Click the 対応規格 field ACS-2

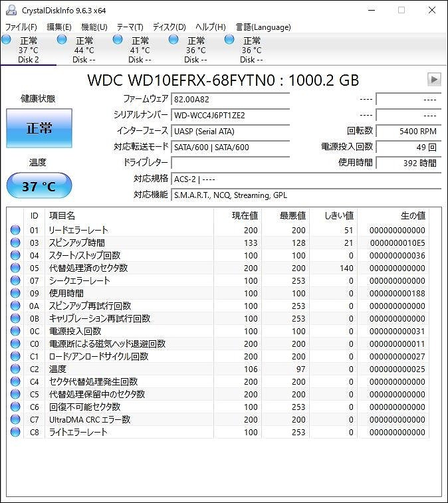tap(306, 179)
